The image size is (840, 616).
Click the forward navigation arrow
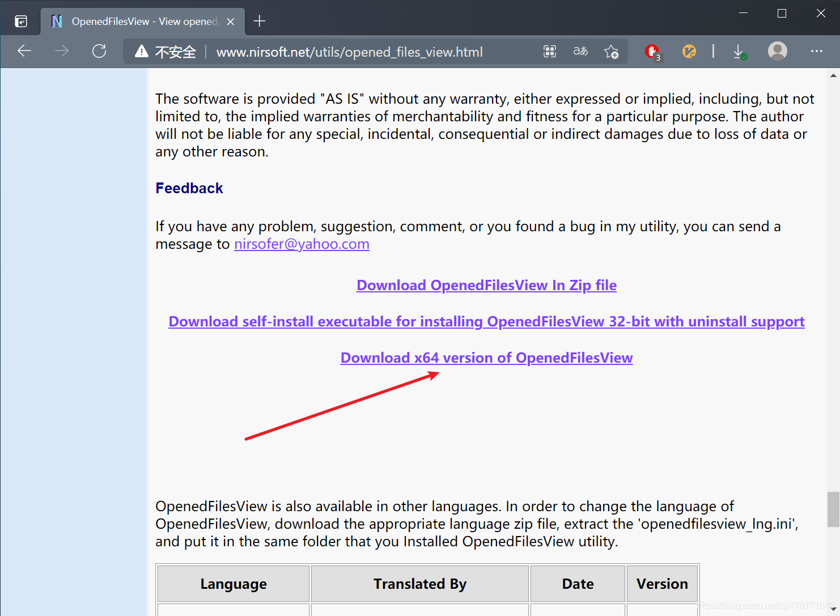(62, 51)
